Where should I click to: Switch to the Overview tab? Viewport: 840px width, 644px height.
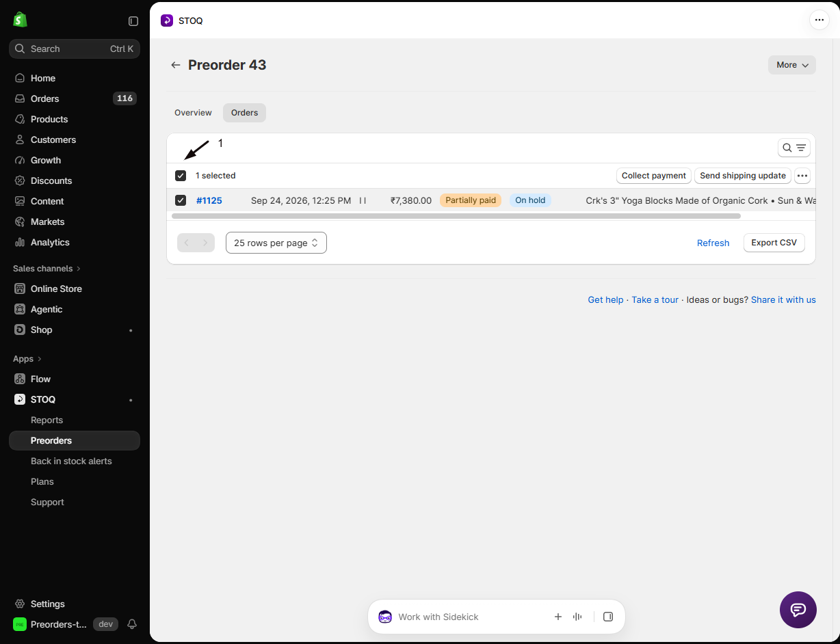coord(193,113)
